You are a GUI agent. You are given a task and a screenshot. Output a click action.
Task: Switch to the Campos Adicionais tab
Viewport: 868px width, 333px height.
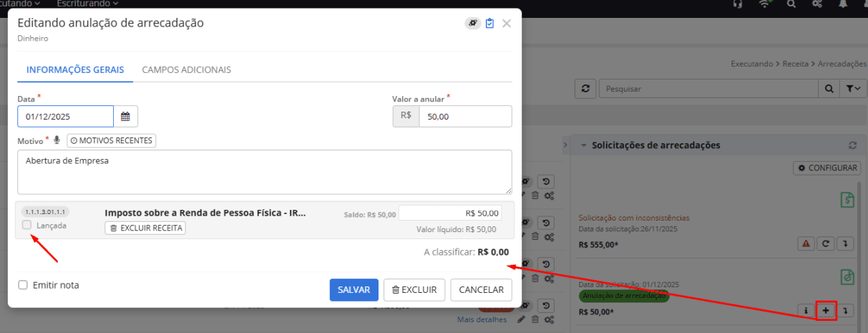[186, 69]
